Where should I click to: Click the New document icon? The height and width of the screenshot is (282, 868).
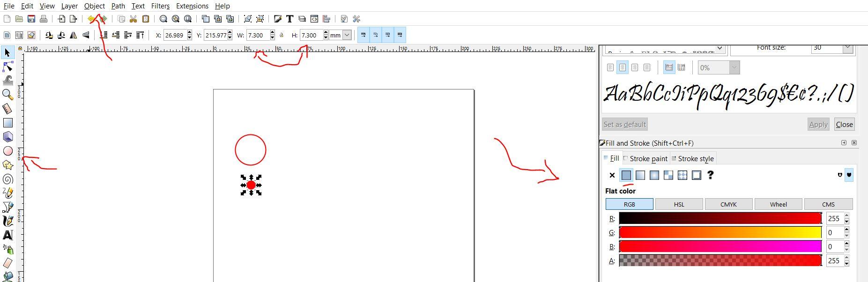click(x=7, y=19)
